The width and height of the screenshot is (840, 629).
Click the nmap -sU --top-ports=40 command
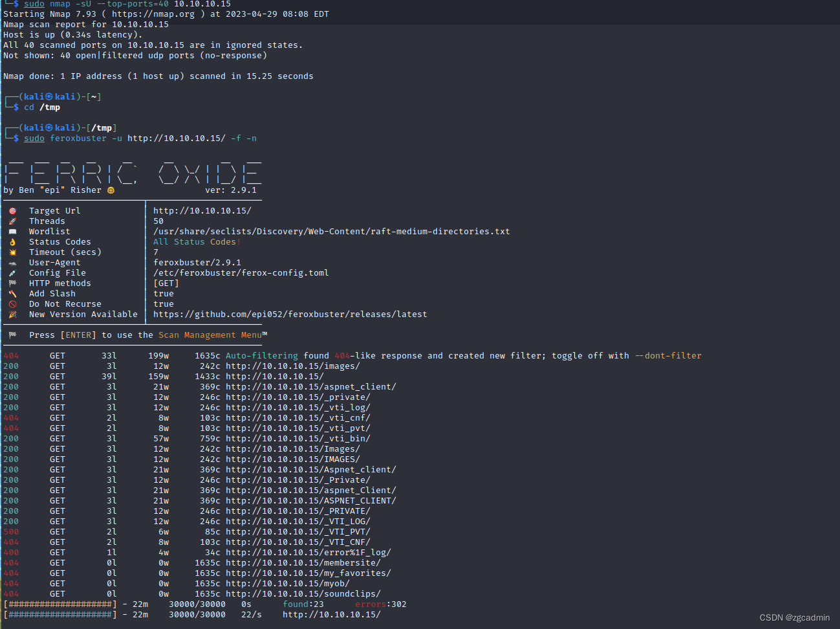click(127, 4)
